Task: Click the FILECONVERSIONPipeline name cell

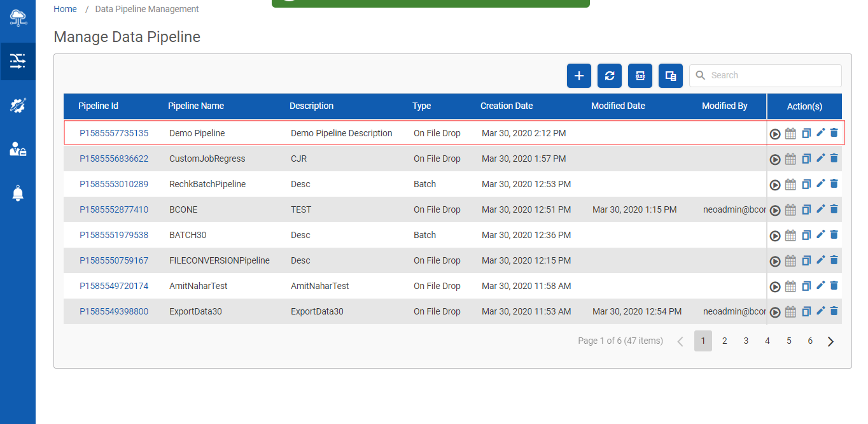Action: [x=220, y=260]
